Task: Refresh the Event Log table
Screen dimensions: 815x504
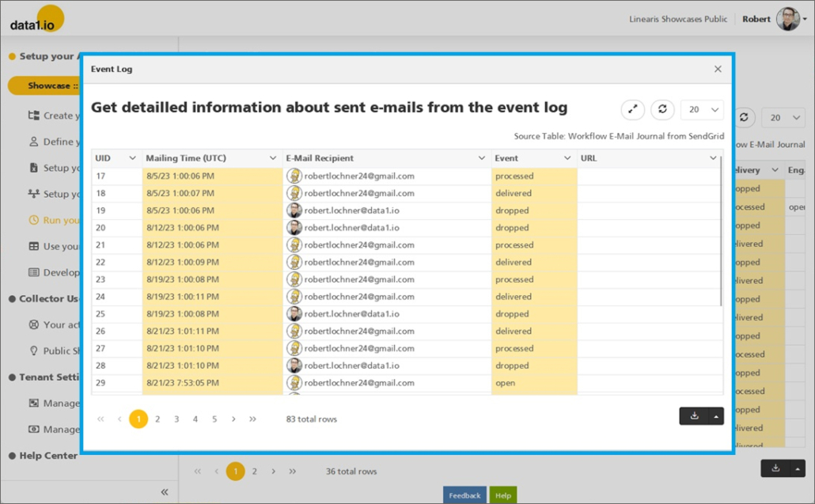Action: pyautogui.click(x=662, y=110)
